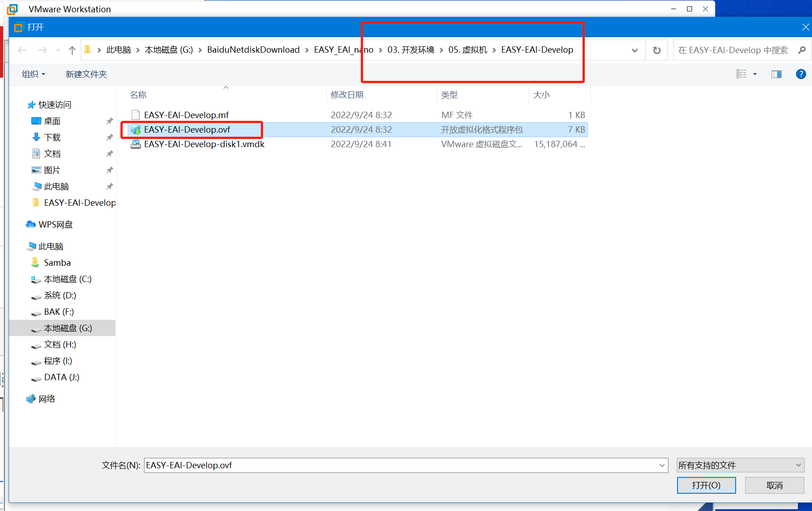The height and width of the screenshot is (511, 812).
Task: Select the EASY-EAI-Develop-disk1.vmdk file
Action: point(204,144)
